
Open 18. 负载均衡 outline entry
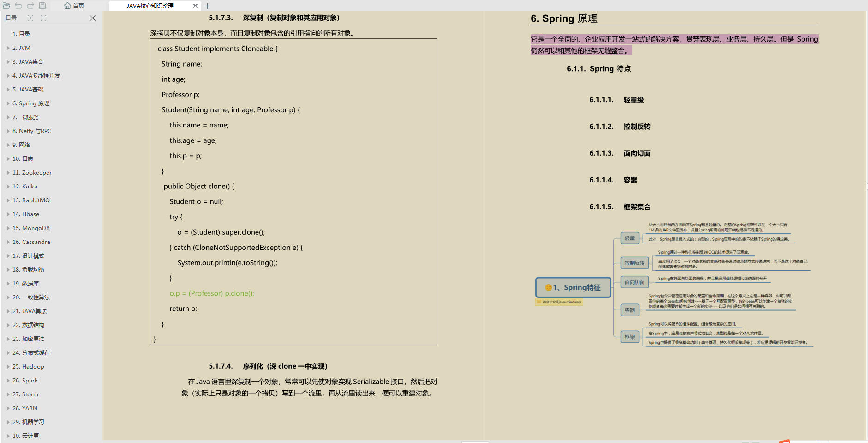pyautogui.click(x=28, y=270)
